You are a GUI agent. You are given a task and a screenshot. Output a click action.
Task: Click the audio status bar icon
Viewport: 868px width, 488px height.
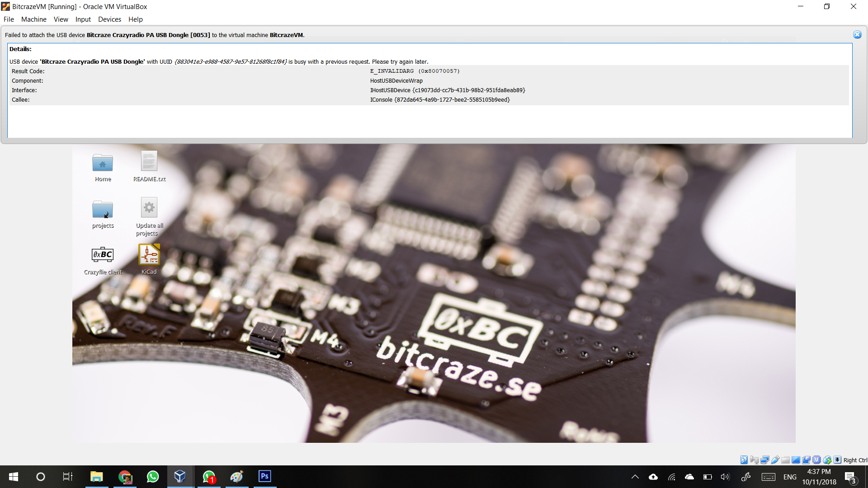755,460
